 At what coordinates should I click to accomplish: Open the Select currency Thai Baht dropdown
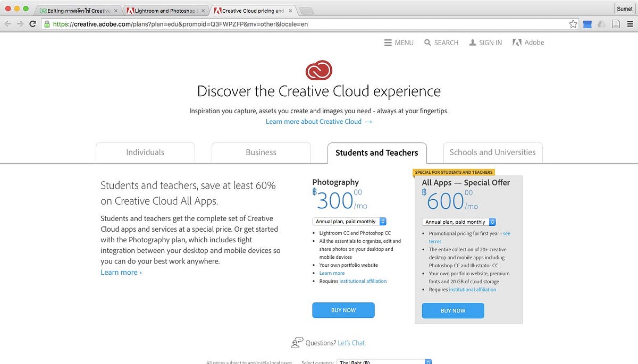384,362
